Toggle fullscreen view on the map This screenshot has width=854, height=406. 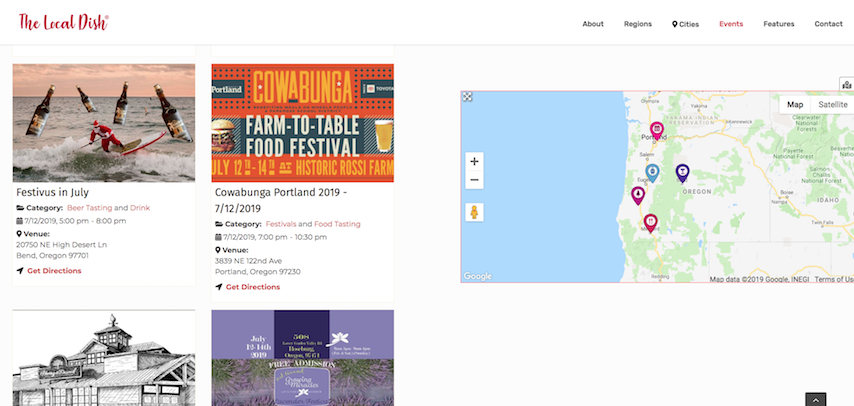(x=467, y=97)
